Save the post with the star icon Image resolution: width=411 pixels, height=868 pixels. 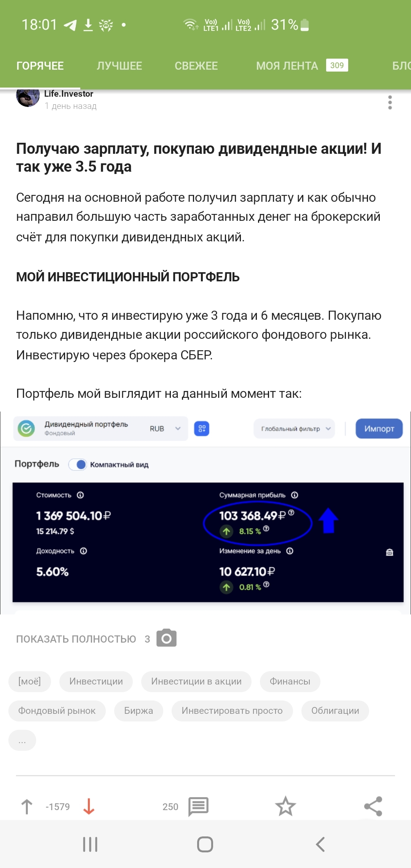(x=285, y=806)
